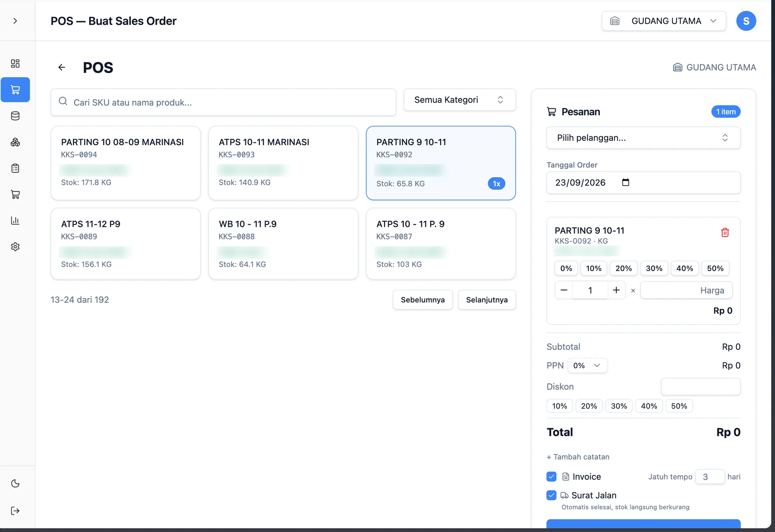Apply 30% item discount on PARTING 9
The height and width of the screenshot is (532, 775).
[654, 268]
